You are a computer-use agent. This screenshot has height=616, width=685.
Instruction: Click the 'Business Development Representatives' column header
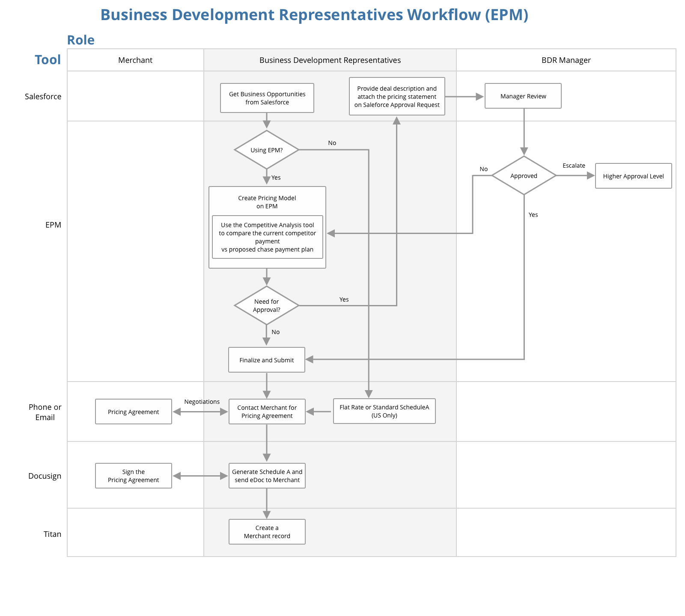(330, 60)
